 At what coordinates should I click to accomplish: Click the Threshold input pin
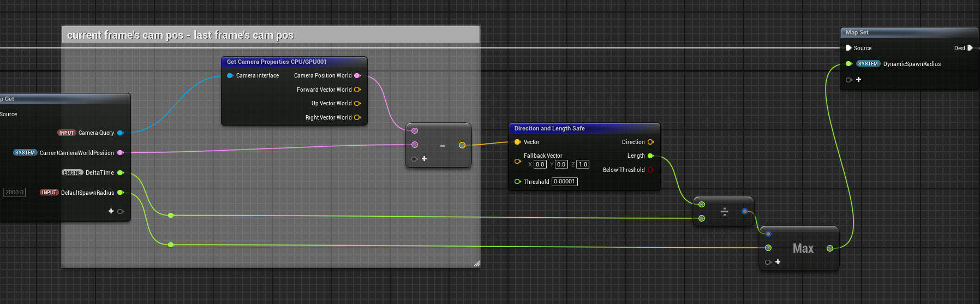[518, 182]
